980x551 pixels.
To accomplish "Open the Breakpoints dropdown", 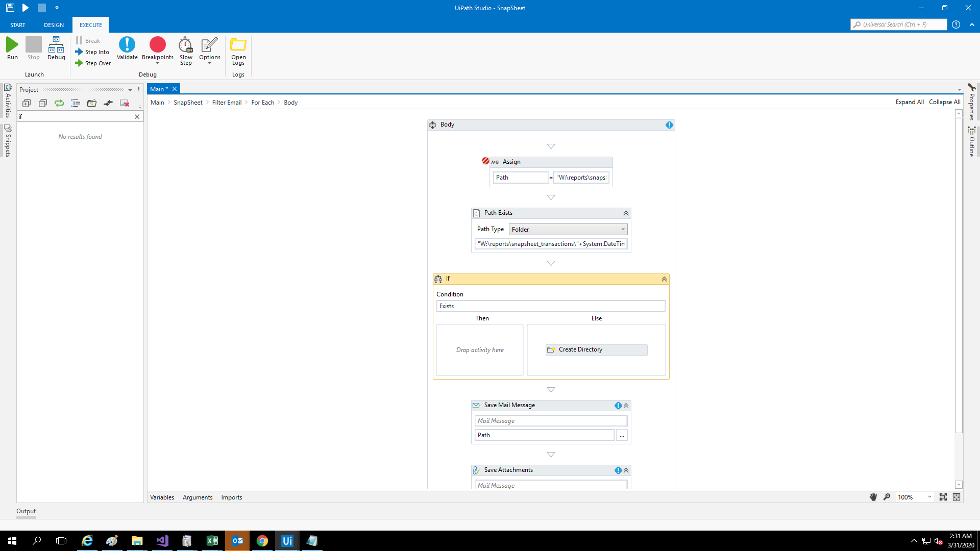I will click(157, 63).
